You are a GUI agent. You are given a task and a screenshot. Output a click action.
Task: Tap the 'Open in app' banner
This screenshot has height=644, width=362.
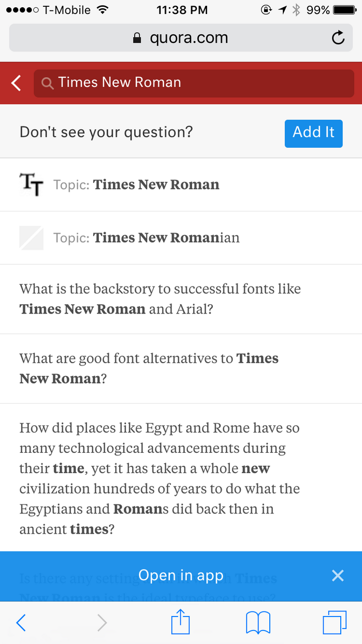[181, 575]
